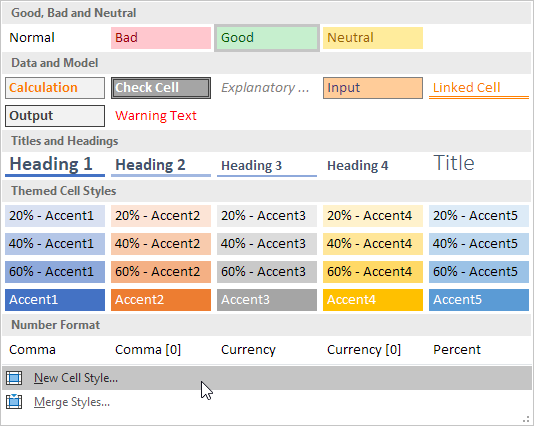Choose the 40% - Accent4 style
The image size is (534, 426).
tap(373, 244)
